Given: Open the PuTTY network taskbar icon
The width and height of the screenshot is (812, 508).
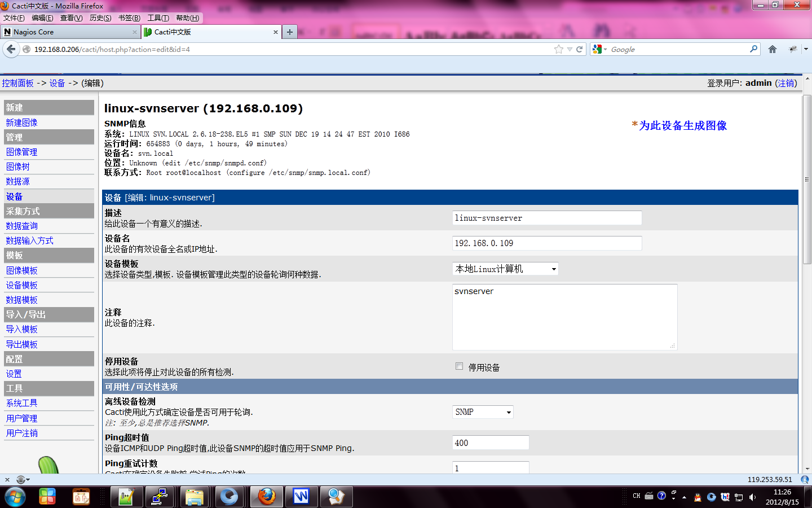Looking at the screenshot, I should point(160,497).
